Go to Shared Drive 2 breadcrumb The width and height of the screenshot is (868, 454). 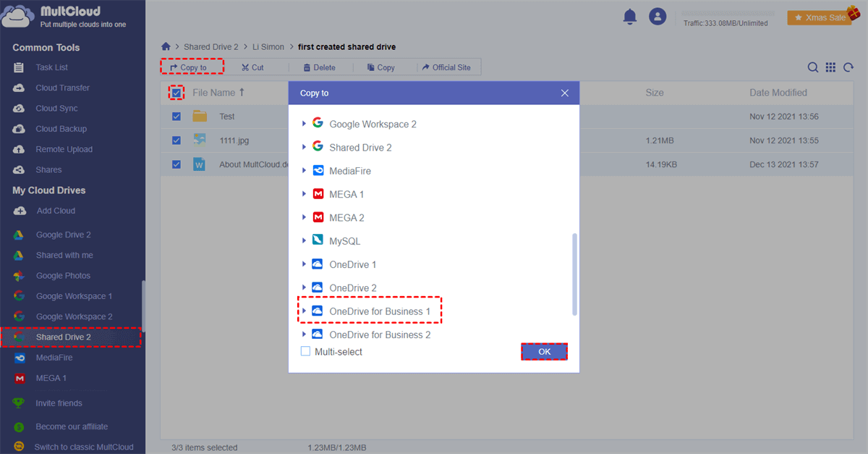(211, 47)
